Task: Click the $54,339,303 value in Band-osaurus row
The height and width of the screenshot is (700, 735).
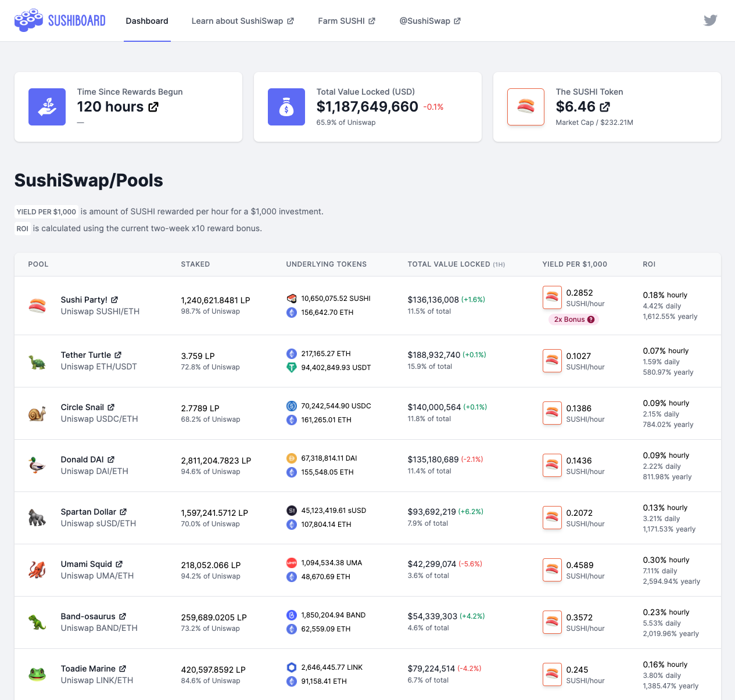Action: click(x=432, y=616)
